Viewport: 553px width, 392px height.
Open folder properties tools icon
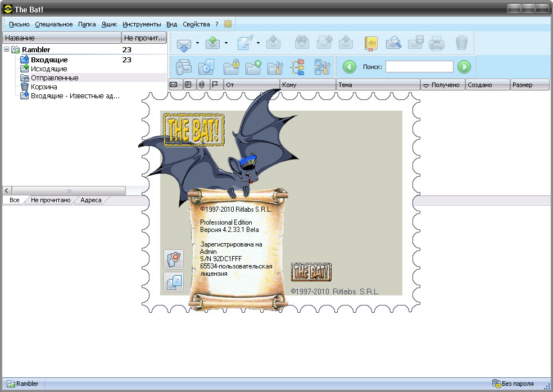coord(275,67)
